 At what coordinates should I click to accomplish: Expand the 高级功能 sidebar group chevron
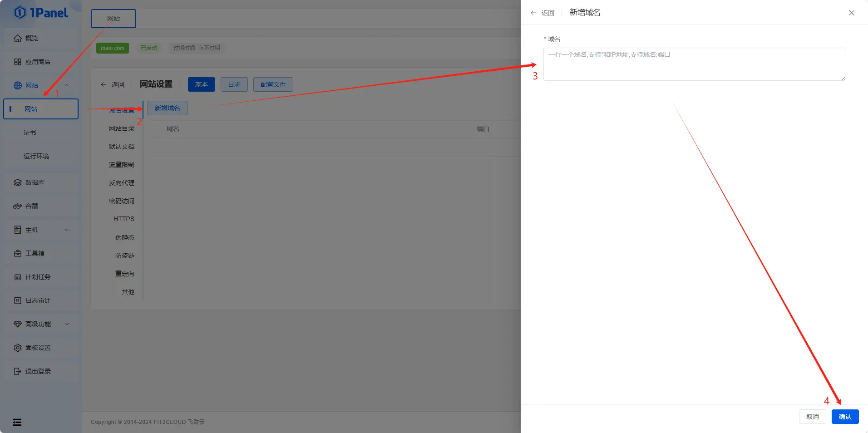click(67, 324)
